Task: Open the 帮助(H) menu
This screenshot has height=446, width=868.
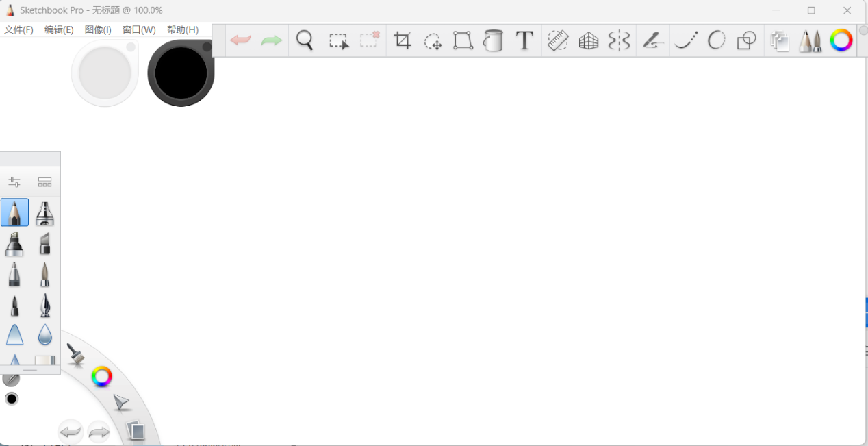Action: pyautogui.click(x=183, y=30)
